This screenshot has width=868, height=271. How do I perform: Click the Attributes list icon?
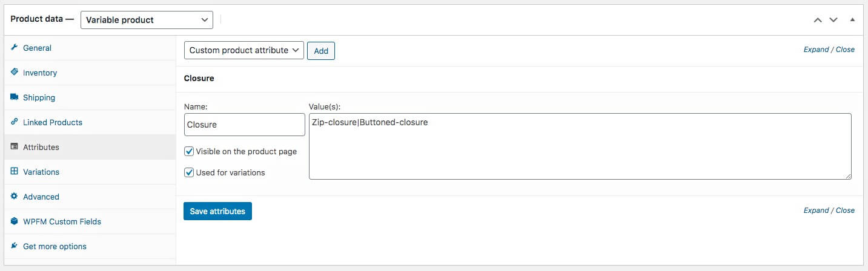pos(15,147)
